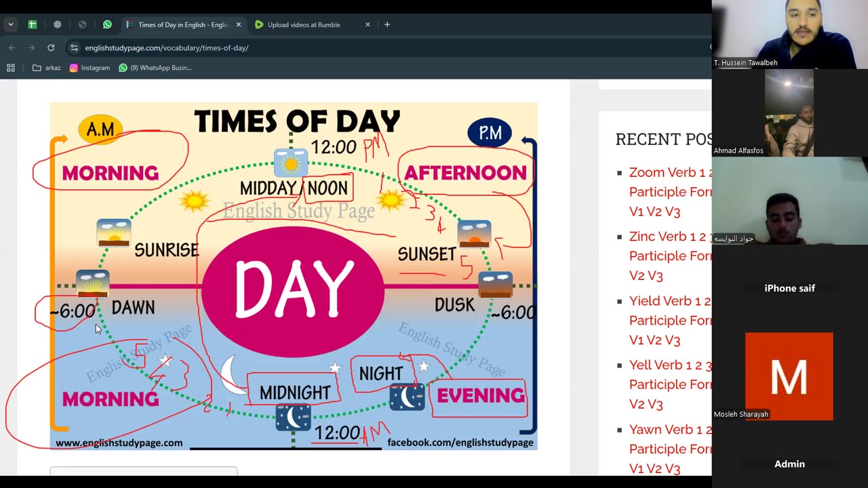The width and height of the screenshot is (868, 488).
Task: Open the arkaz bookmarks folder
Action: (47, 68)
